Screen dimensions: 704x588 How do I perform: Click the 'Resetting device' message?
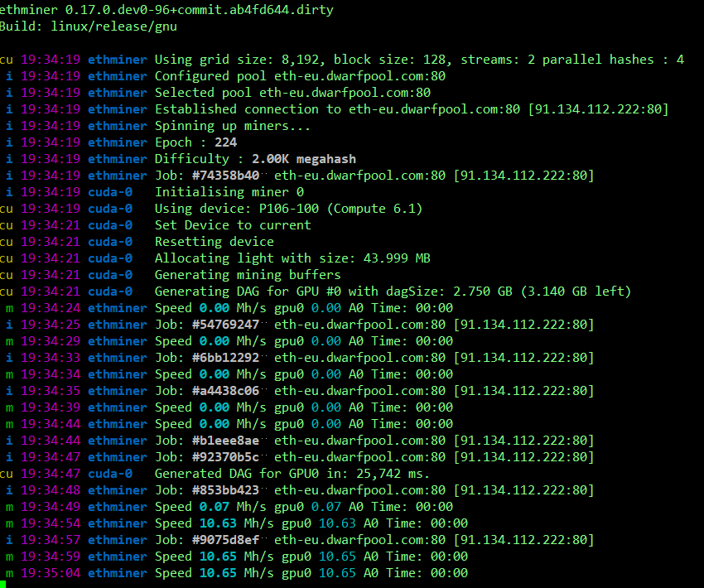(x=215, y=242)
